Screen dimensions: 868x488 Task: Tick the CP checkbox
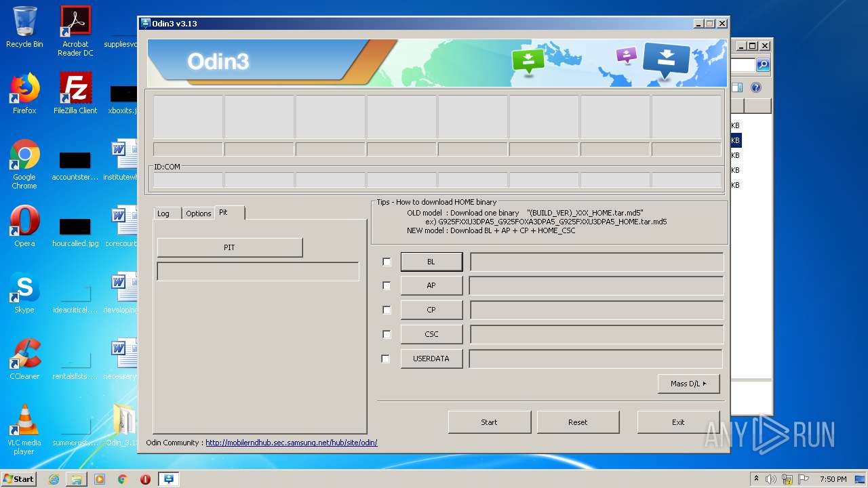387,310
